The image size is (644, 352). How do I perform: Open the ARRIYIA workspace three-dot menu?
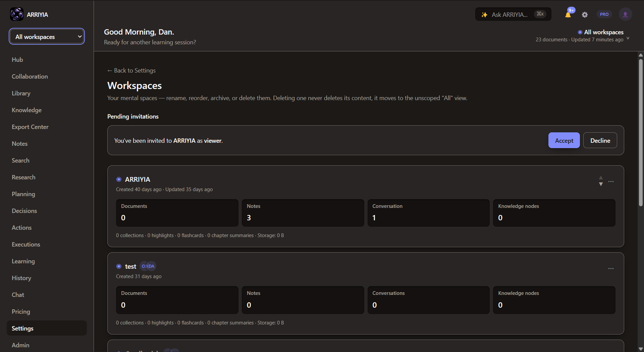[611, 181]
